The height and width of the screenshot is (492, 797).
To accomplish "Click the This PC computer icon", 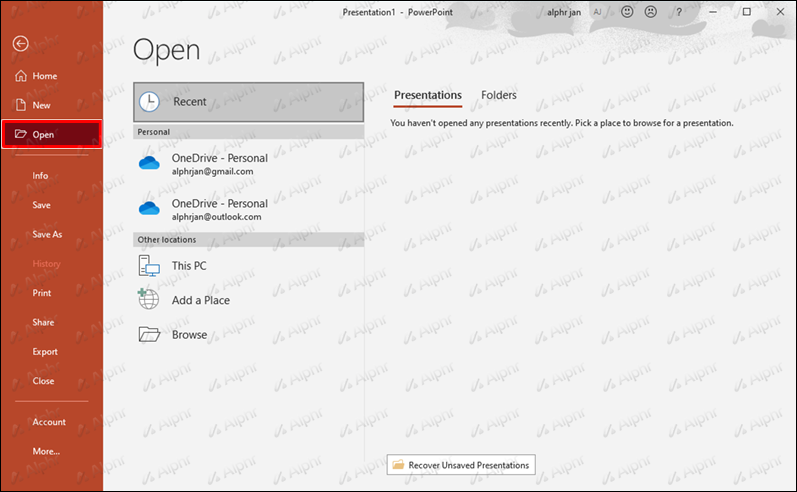I will click(x=149, y=266).
